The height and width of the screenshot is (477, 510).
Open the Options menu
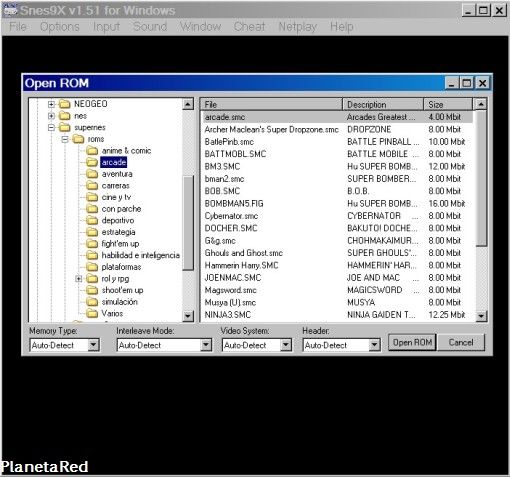(x=60, y=26)
